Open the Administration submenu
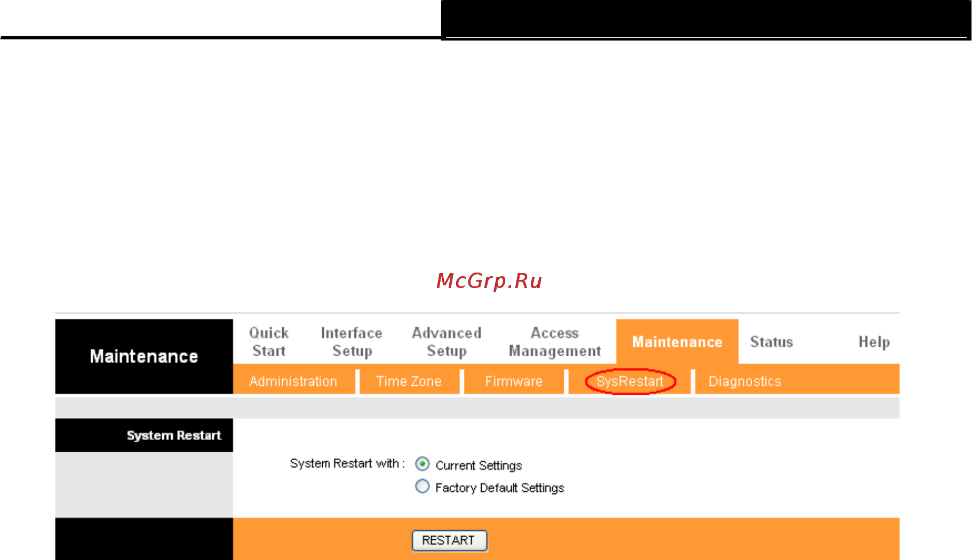 pyautogui.click(x=293, y=381)
